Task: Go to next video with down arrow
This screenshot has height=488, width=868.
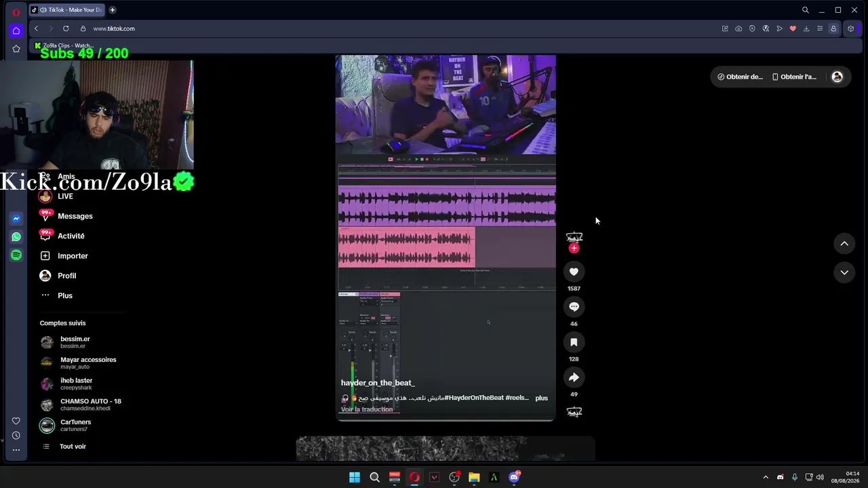Action: (844, 272)
